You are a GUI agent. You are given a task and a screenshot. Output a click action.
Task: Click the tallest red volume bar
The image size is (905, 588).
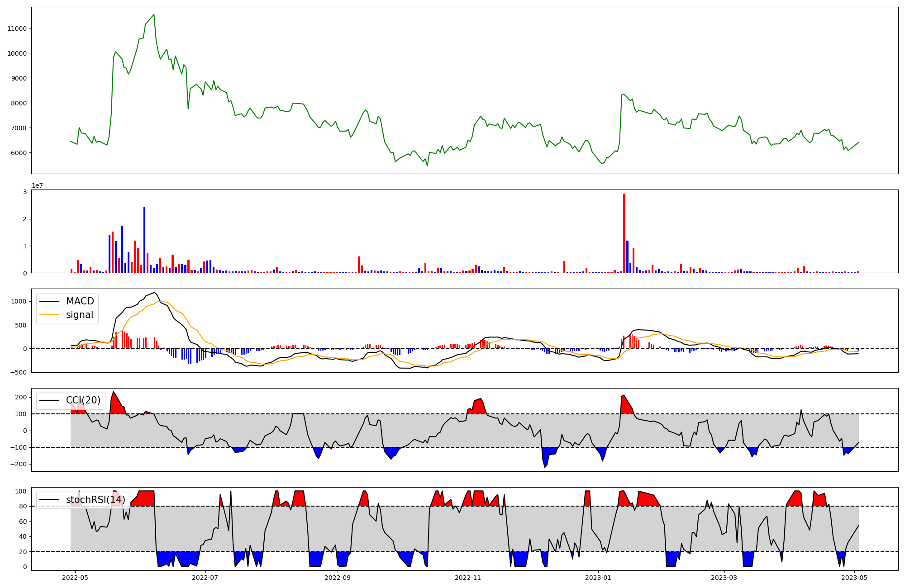click(624, 233)
